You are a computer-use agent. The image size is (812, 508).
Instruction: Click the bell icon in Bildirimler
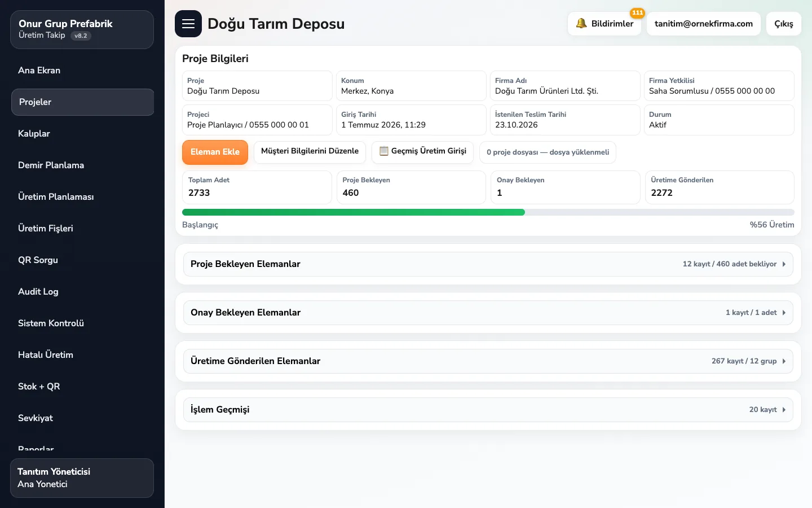tap(581, 24)
